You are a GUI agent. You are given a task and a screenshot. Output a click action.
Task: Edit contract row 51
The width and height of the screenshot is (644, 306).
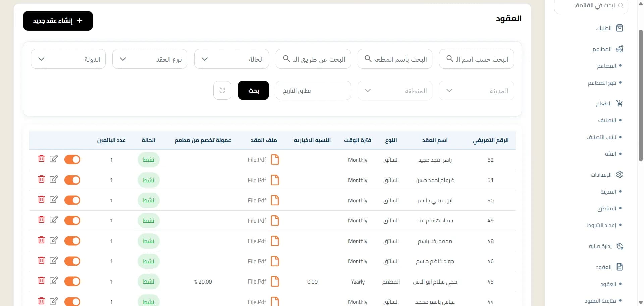point(54,179)
